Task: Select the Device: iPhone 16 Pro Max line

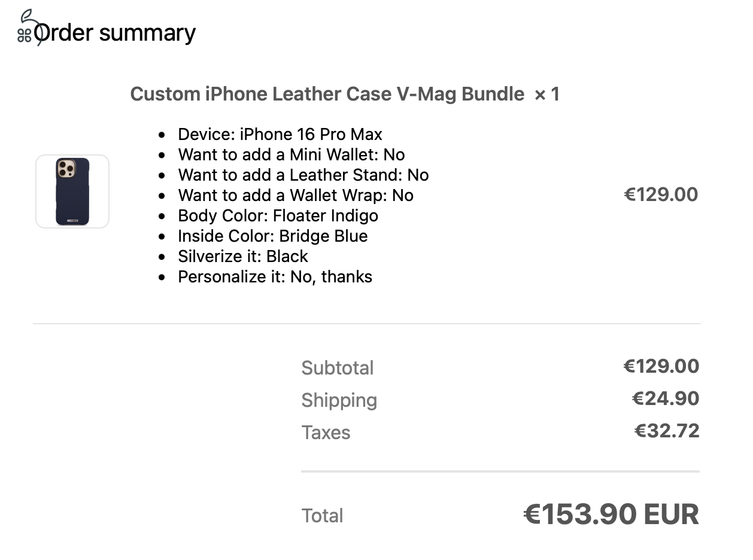Action: (x=280, y=134)
